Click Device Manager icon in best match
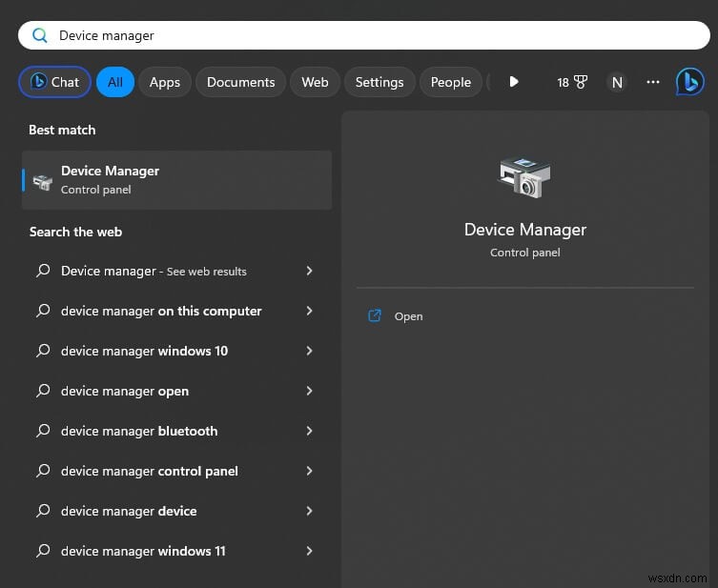Screen dimensions: 718x588 click(43, 182)
